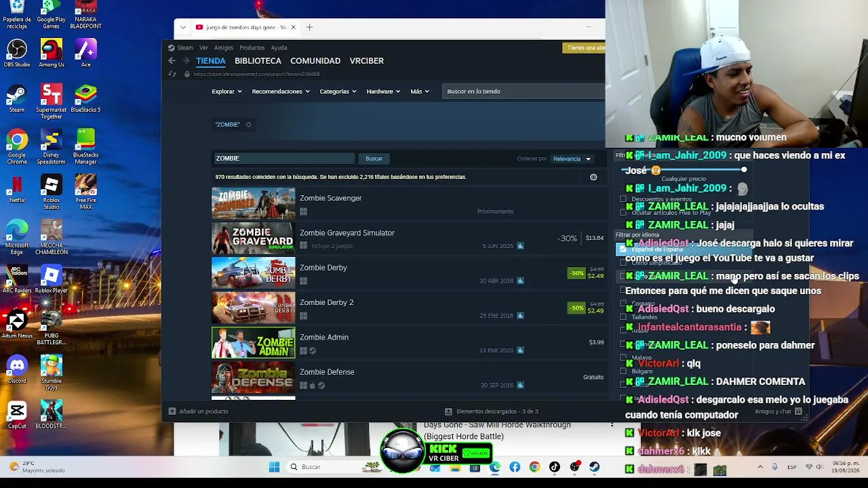Click the Buscar search button
868x488 pixels.
tap(374, 159)
